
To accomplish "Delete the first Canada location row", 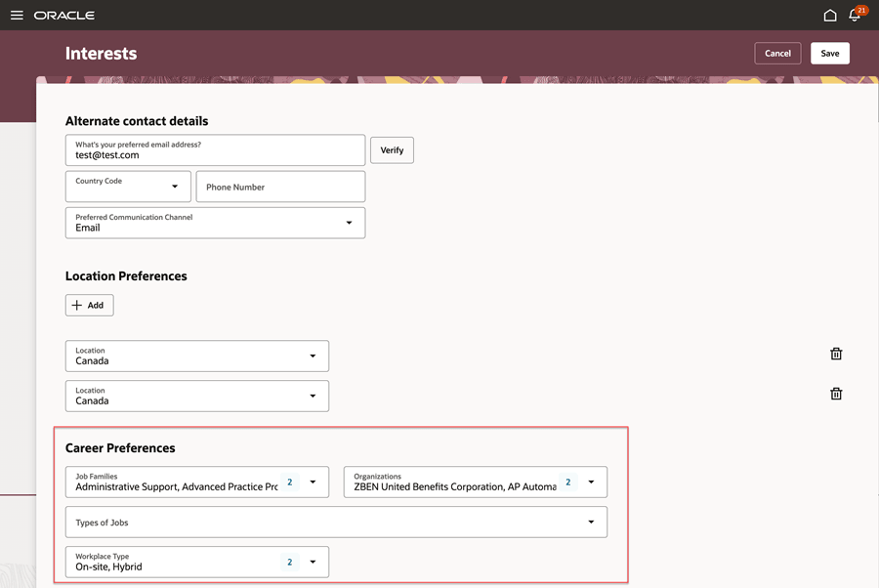I will pos(836,354).
